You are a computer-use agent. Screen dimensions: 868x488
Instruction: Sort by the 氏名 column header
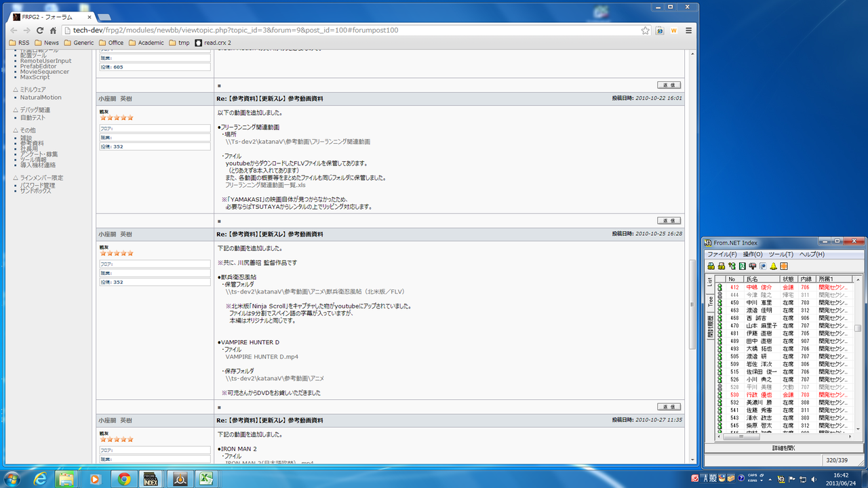point(762,279)
